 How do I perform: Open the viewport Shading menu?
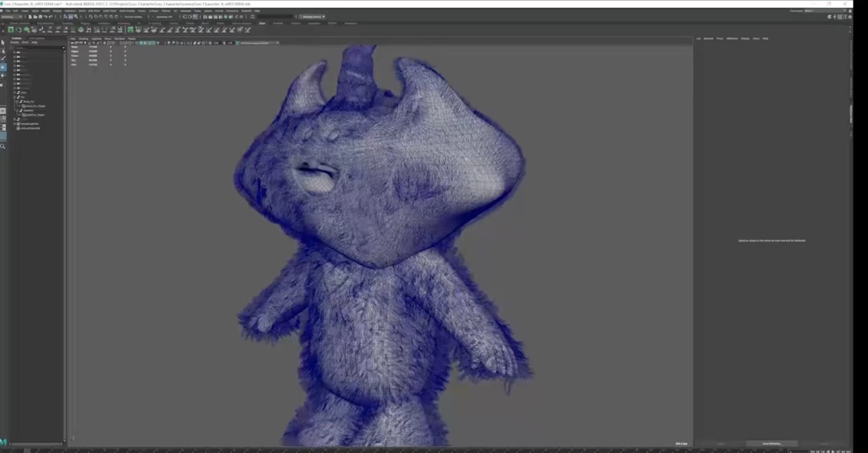click(x=83, y=39)
